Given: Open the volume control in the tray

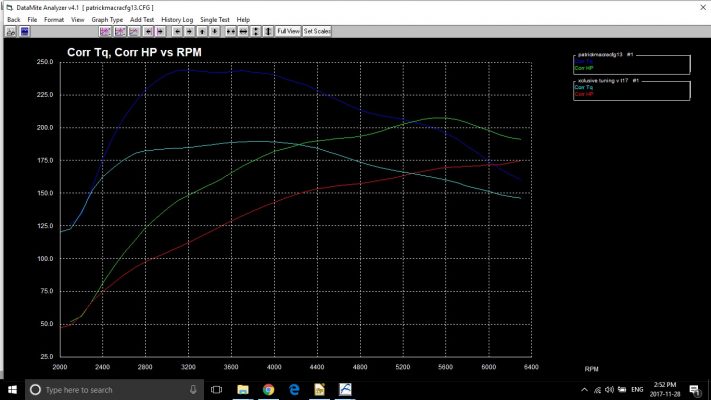Looking at the screenshot, I should tap(609, 390).
